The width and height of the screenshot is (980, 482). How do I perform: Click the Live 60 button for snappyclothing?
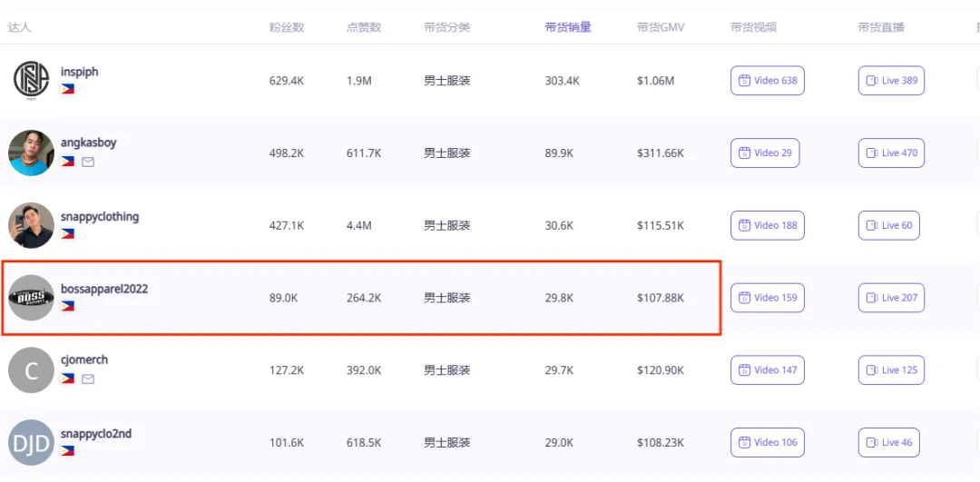coord(888,225)
